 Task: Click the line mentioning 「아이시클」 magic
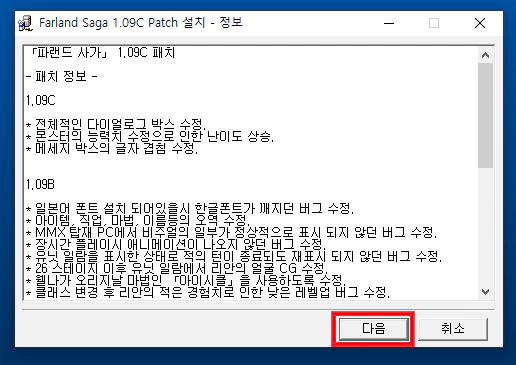click(185, 280)
